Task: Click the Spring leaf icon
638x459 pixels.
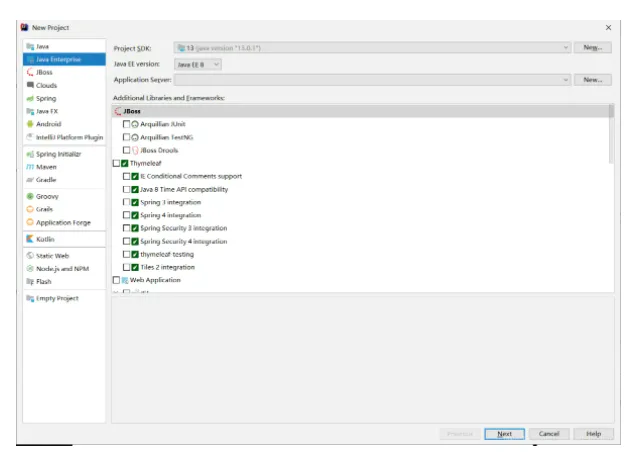Action: coord(30,98)
